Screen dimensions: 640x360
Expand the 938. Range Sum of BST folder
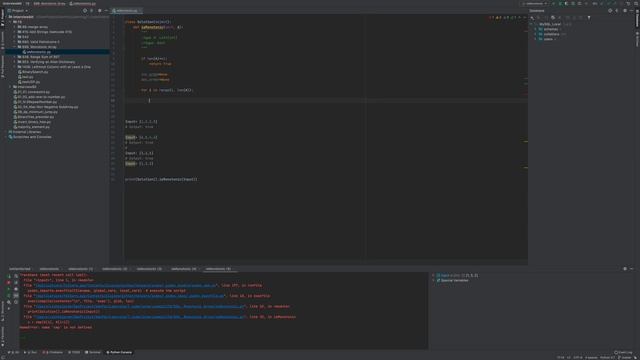tap(15, 57)
